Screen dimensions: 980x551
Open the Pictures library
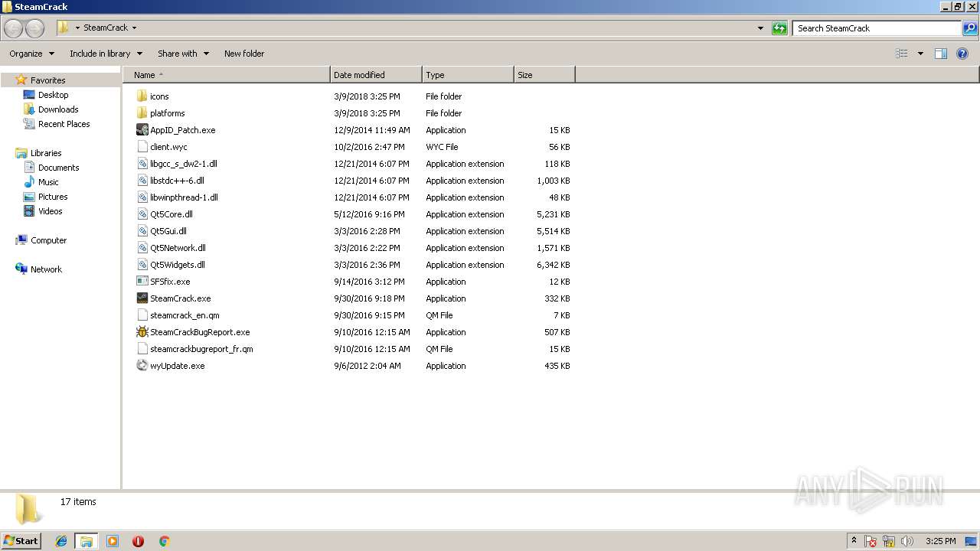click(x=53, y=197)
